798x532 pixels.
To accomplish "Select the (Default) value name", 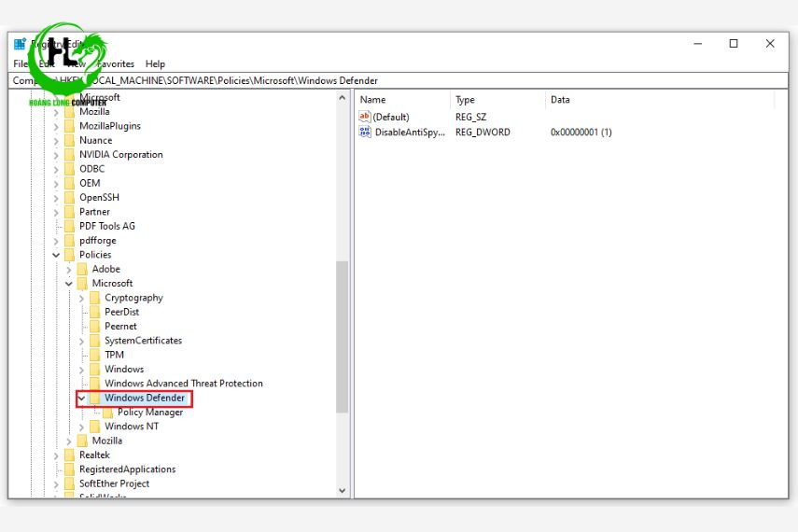I will [391, 117].
